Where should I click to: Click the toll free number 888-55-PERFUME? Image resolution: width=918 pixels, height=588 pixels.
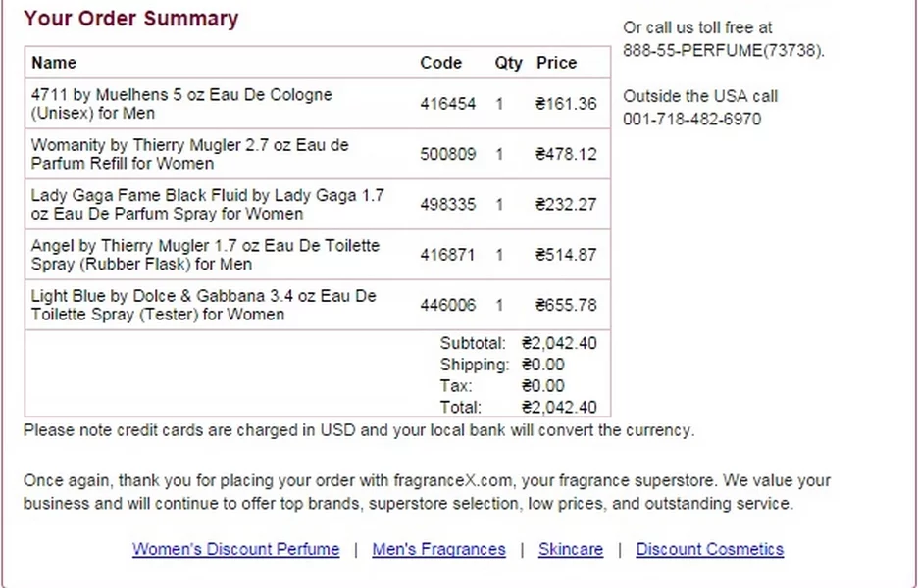click(723, 51)
